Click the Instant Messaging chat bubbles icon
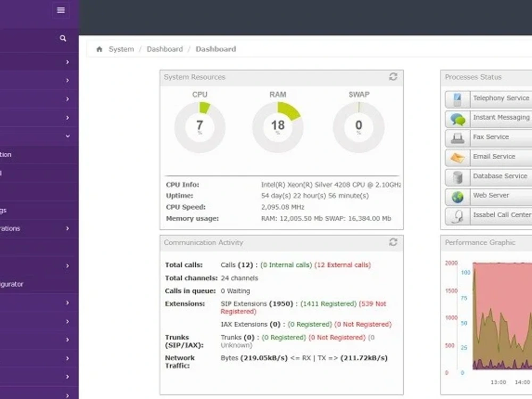Viewport: 532px width, 399px height. pyautogui.click(x=456, y=118)
